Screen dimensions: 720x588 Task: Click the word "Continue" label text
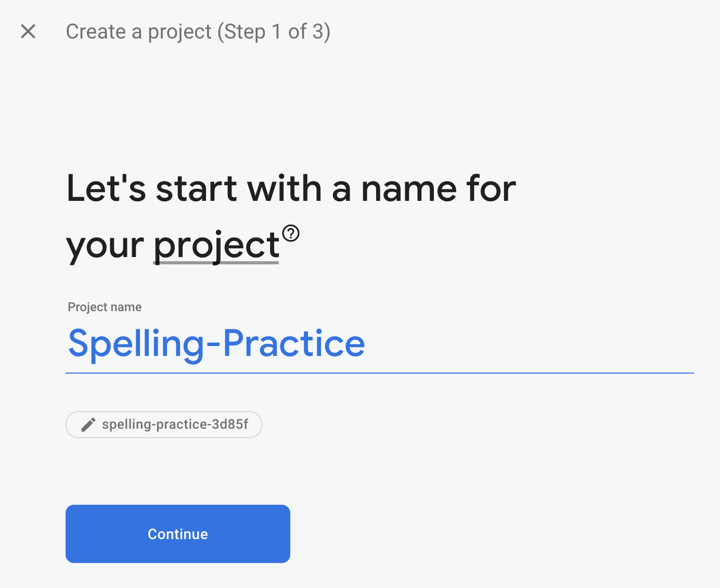178,534
